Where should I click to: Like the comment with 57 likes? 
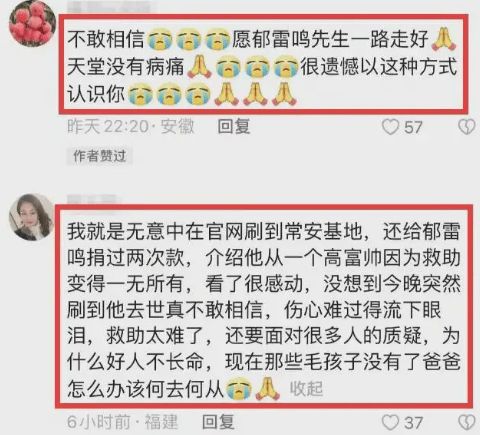[390, 127]
